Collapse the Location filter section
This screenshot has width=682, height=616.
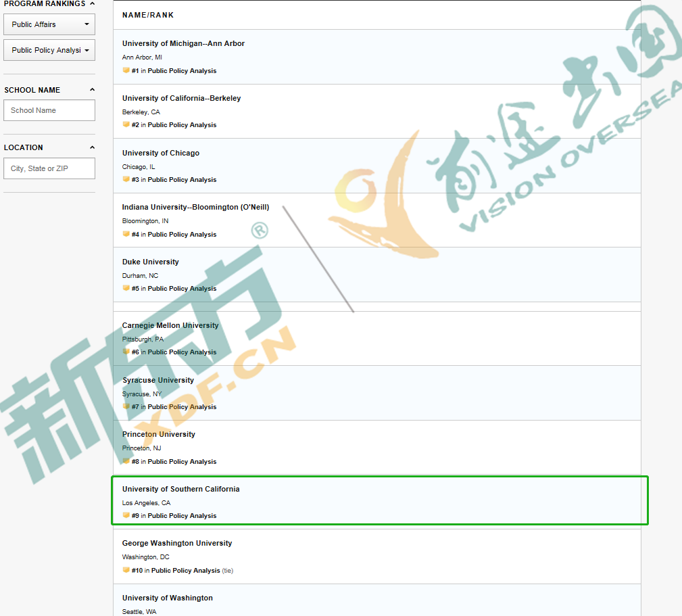click(x=92, y=147)
